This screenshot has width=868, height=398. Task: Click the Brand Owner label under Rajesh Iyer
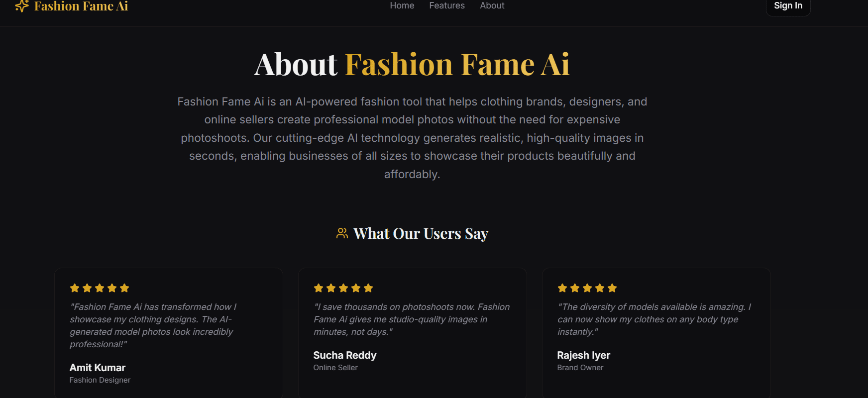click(x=580, y=367)
